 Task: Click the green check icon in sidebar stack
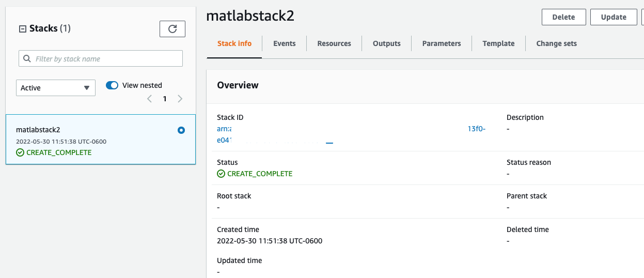[x=20, y=152]
